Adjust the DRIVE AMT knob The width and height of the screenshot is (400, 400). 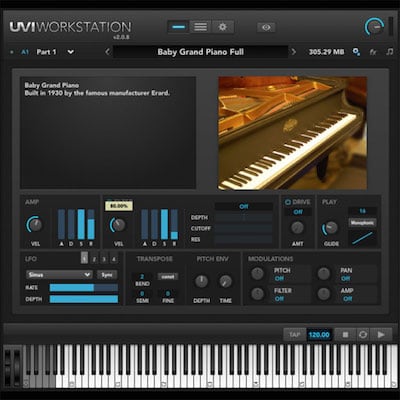297,228
